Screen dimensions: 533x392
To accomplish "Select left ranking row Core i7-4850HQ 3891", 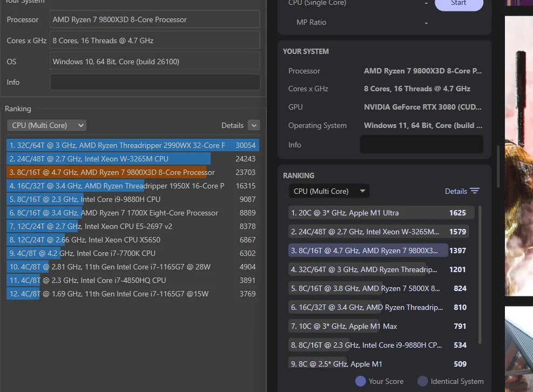I will [132, 280].
